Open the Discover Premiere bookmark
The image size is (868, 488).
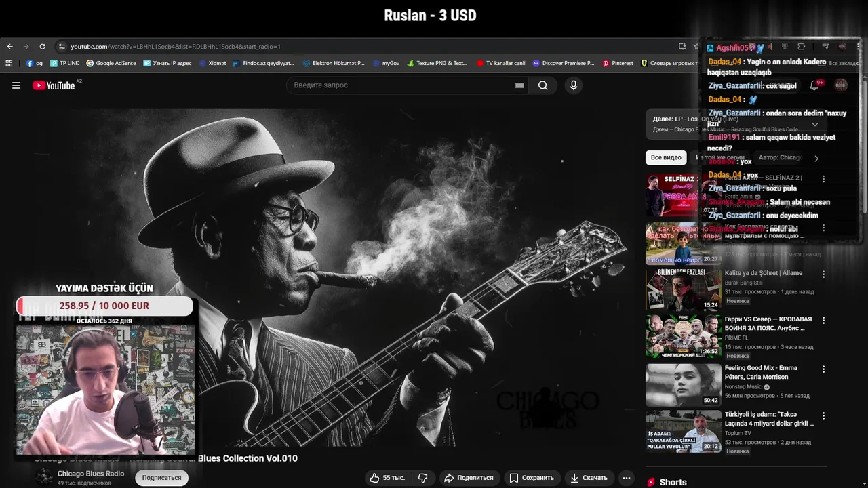coord(563,63)
